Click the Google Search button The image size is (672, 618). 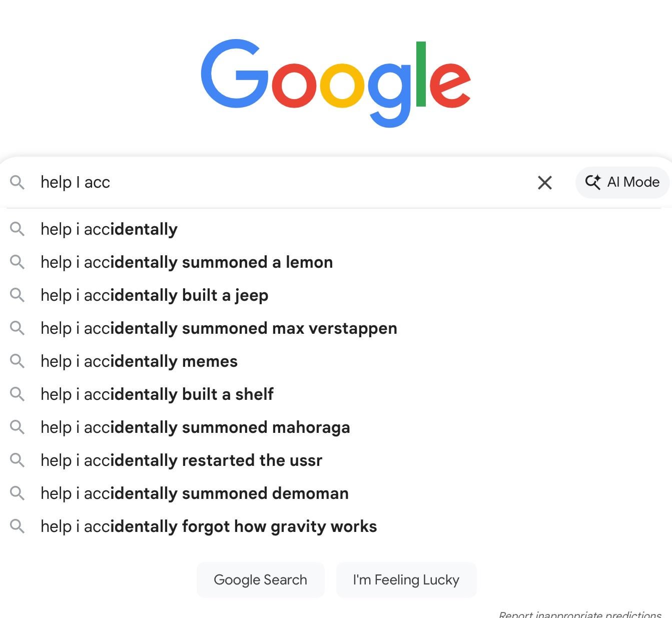click(260, 579)
